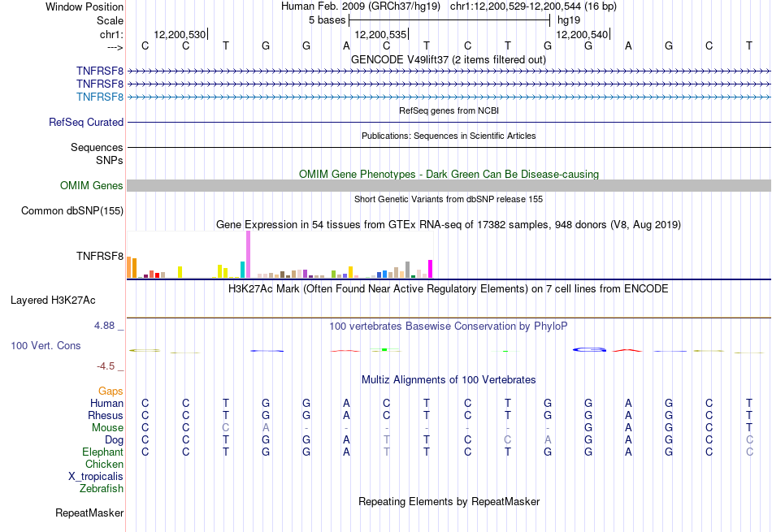The image size is (772, 532).
Task: Click the -4.5 PhyloP lower scale value
Action: 106,365
